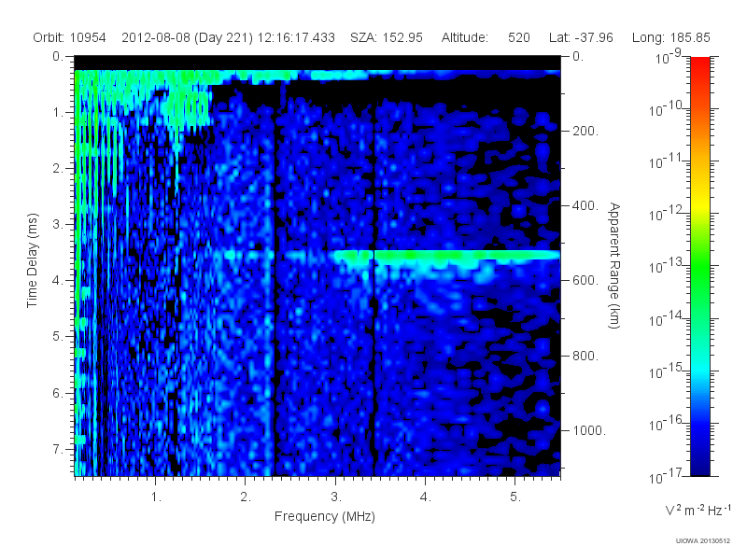Click the '7.' time delay tick label
The height and width of the screenshot is (560, 747).
pyautogui.click(x=58, y=449)
